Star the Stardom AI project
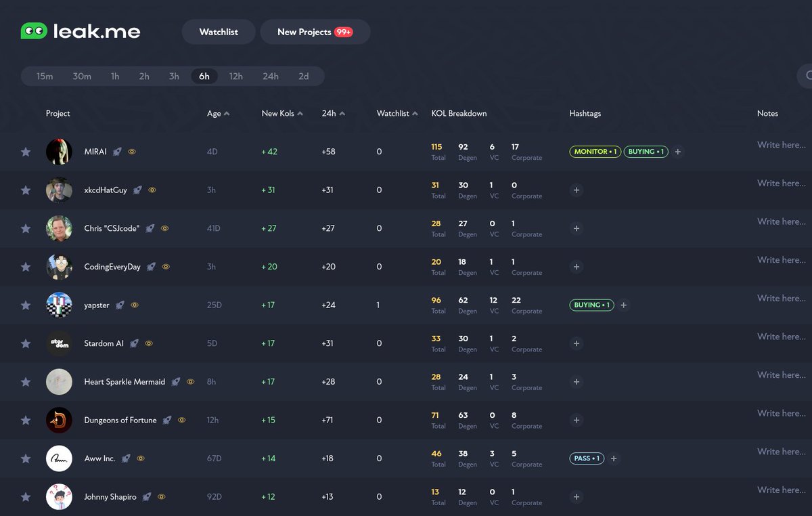The width and height of the screenshot is (812, 516). [x=26, y=343]
